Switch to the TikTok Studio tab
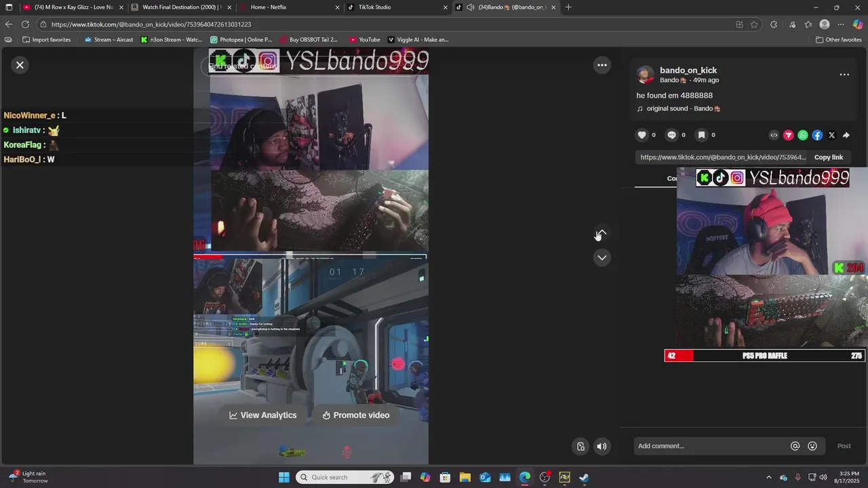Image resolution: width=868 pixels, height=488 pixels. coord(398,7)
